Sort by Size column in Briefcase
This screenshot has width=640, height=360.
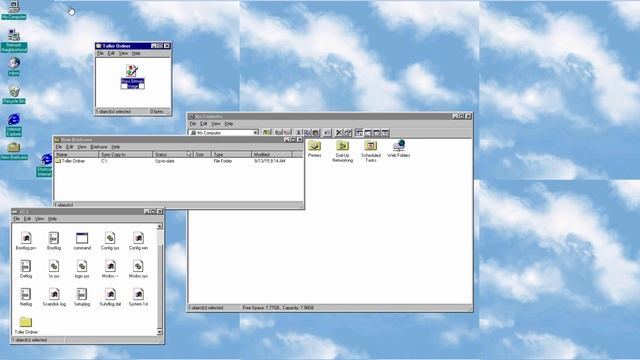pyautogui.click(x=202, y=154)
